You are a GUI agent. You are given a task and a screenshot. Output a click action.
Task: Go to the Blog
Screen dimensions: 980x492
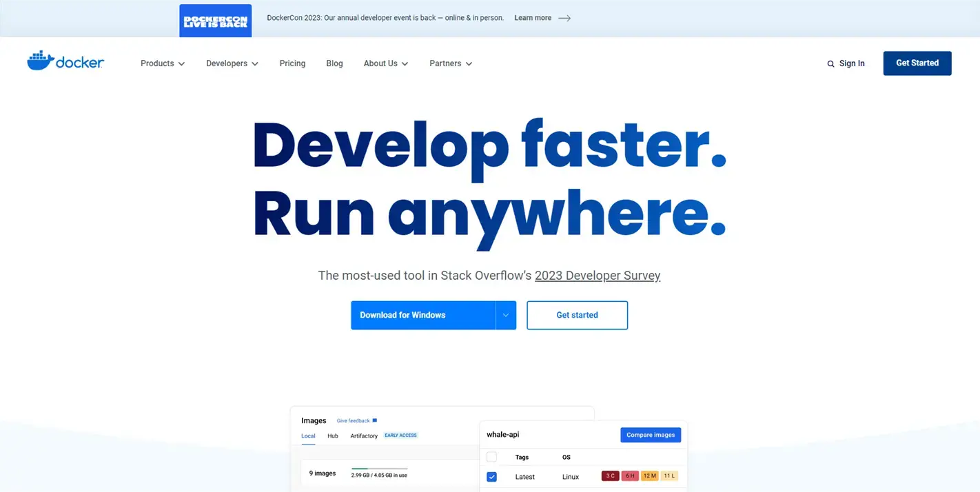[x=334, y=63]
